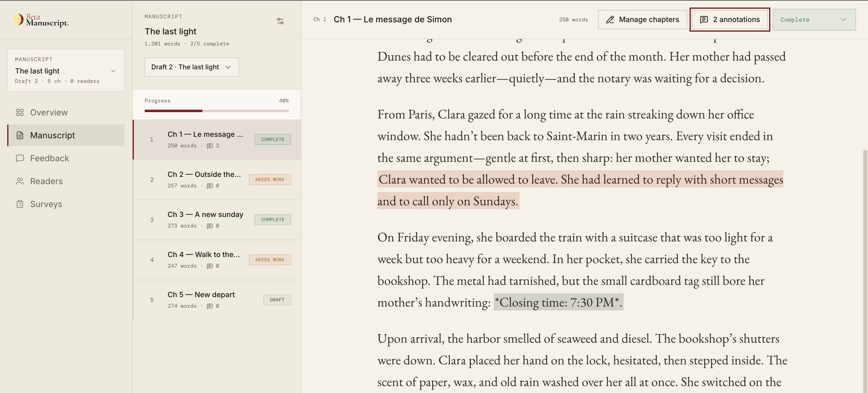Click the '1,301 words · 2/5 complete' summary
This screenshot has width=868, height=393.
pyautogui.click(x=187, y=44)
